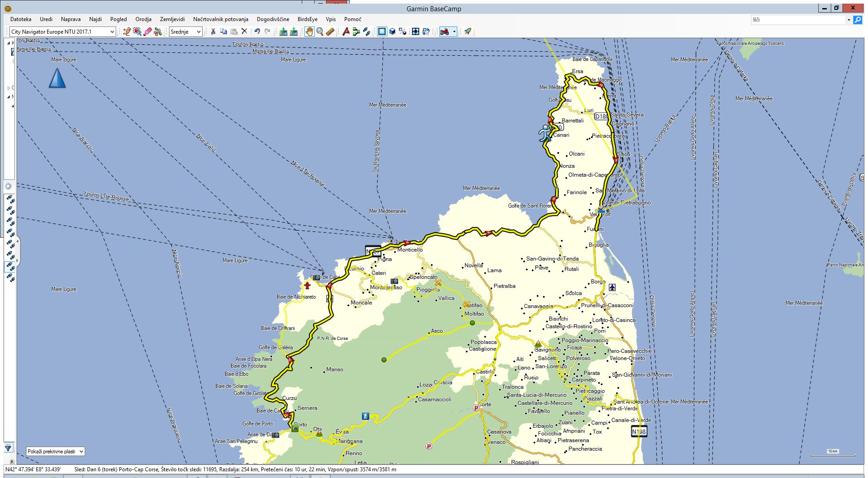Image resolution: width=868 pixels, height=478 pixels.
Task: Click the coordinates readout in status bar
Action: [33, 469]
